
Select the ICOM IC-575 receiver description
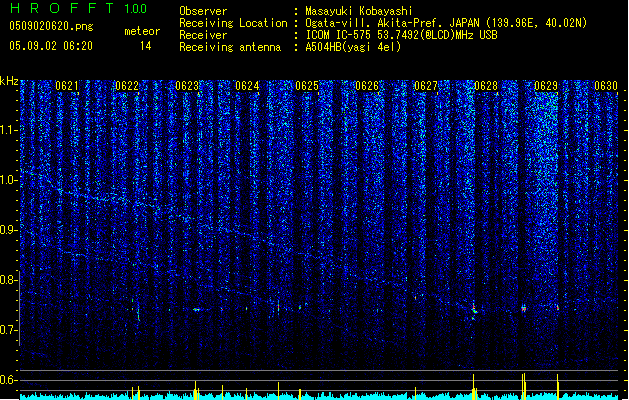pyautogui.click(x=402, y=35)
